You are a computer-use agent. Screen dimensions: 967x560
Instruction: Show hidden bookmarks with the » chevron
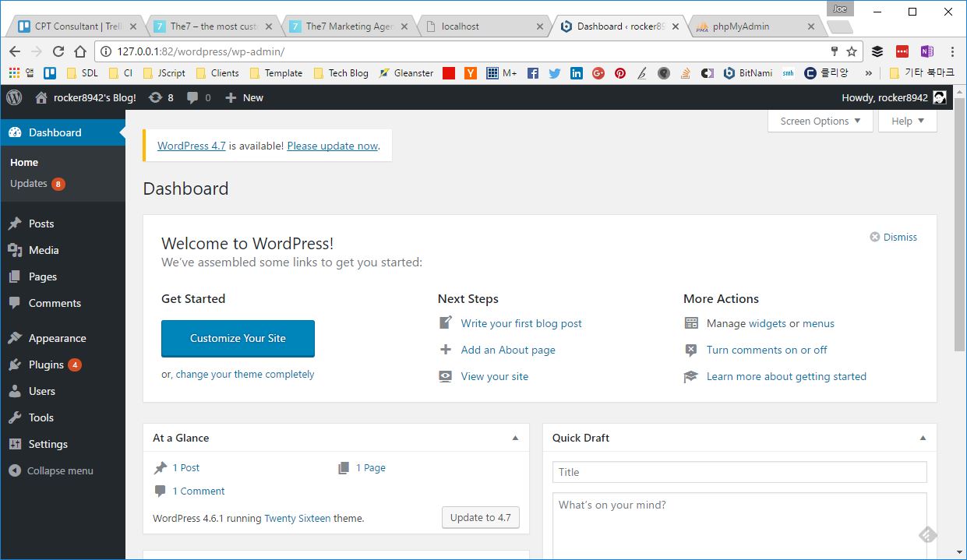869,73
